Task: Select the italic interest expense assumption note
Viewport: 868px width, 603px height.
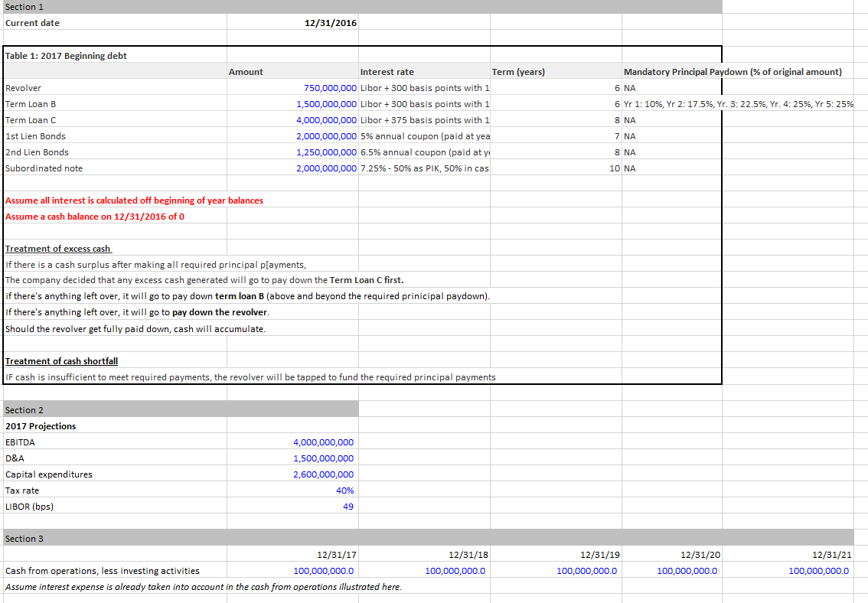Action: 203,586
